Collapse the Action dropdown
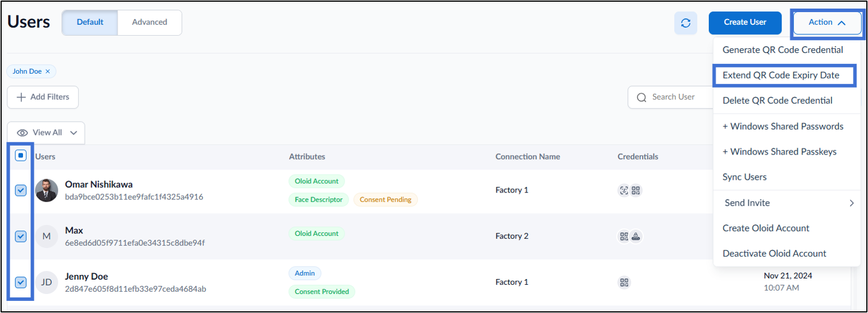Screen dimensions: 868x313 [x=827, y=22]
